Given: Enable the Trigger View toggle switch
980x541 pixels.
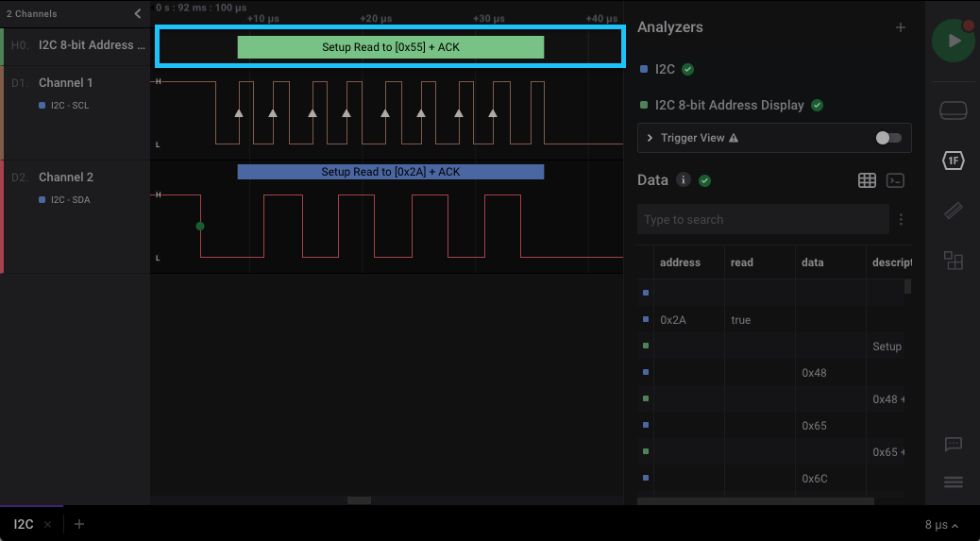Looking at the screenshot, I should [888, 138].
